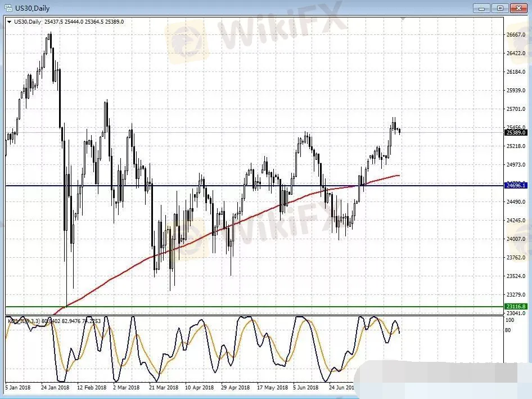Click the US30,Daily window title text
532x399 pixels.
click(32, 8)
